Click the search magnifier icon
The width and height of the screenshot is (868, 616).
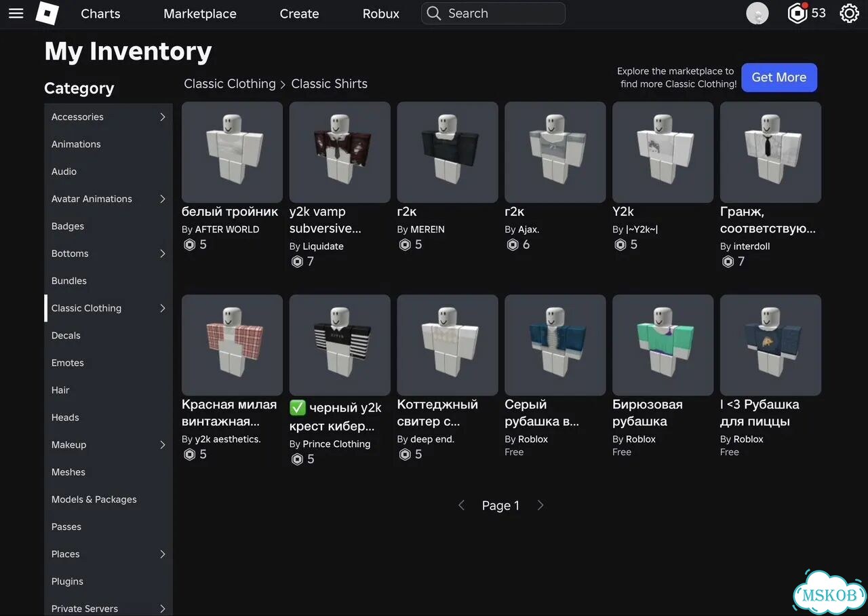coord(434,14)
